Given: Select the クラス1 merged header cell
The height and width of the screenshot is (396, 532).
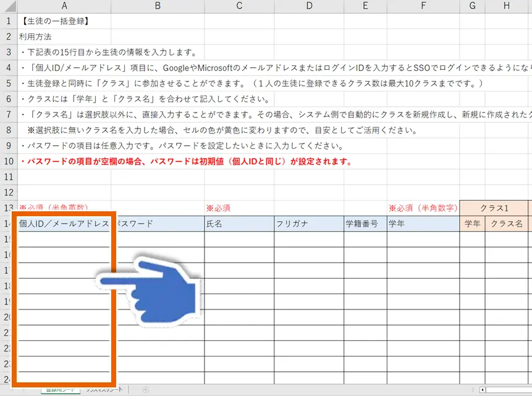Looking at the screenshot, I should (492, 209).
